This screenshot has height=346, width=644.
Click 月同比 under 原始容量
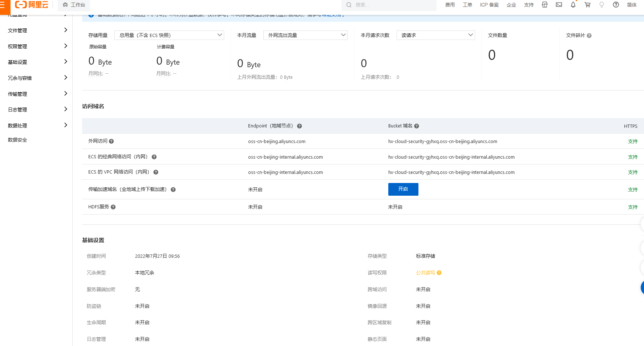pos(96,73)
